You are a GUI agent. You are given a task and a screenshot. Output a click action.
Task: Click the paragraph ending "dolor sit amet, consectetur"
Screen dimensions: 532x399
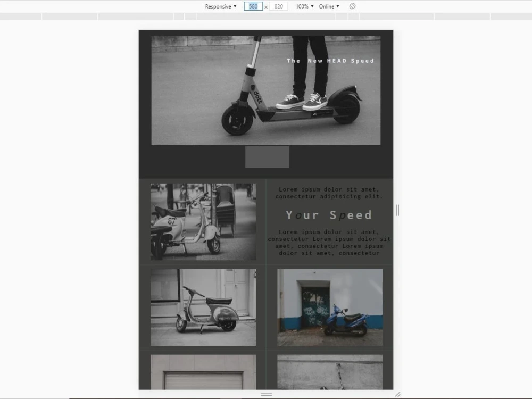(329, 243)
